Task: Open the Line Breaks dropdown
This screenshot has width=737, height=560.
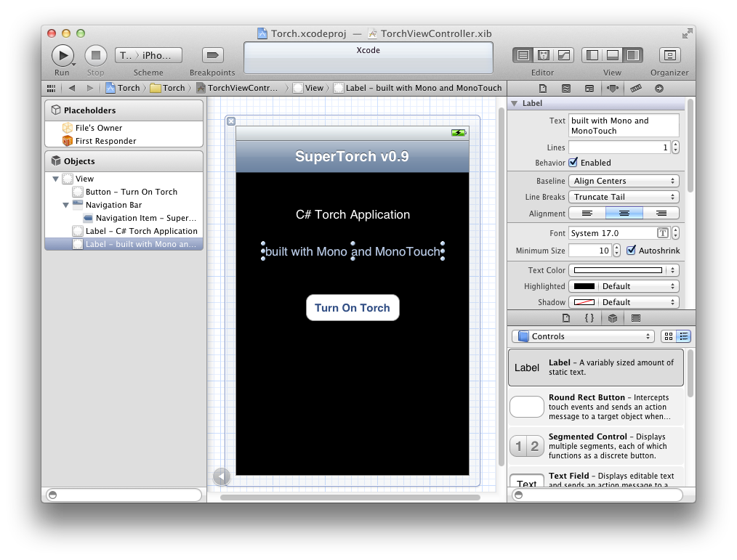Action: click(624, 197)
